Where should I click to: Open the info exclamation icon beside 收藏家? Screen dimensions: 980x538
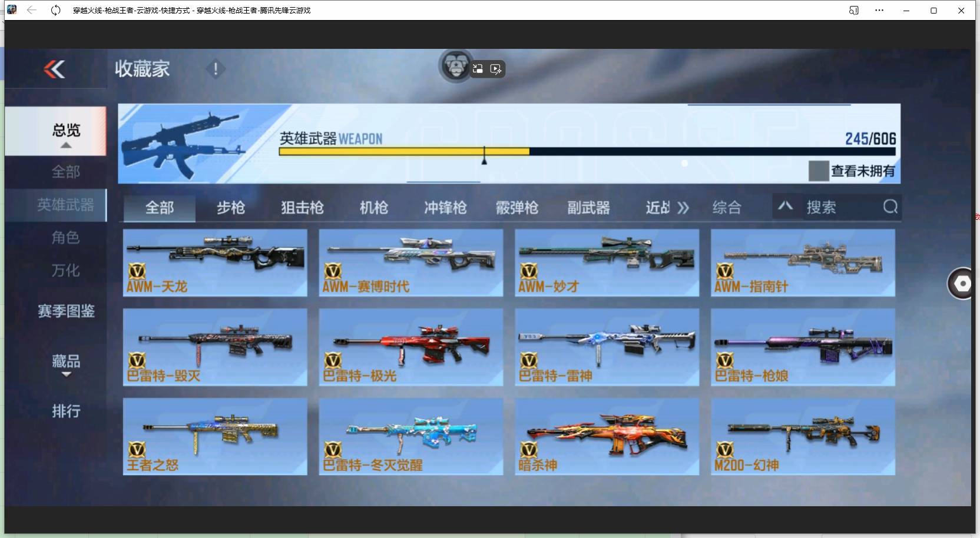click(x=216, y=69)
